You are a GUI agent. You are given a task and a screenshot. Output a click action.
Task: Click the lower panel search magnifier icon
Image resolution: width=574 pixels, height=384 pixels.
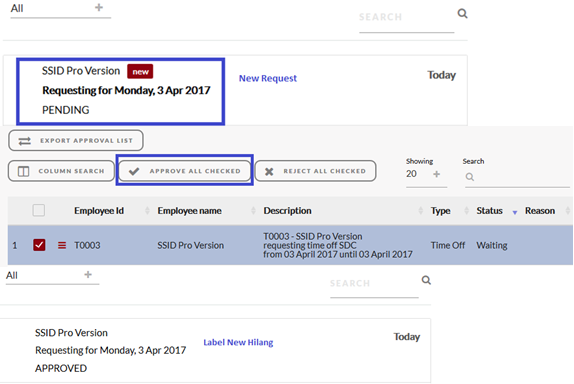coord(426,280)
